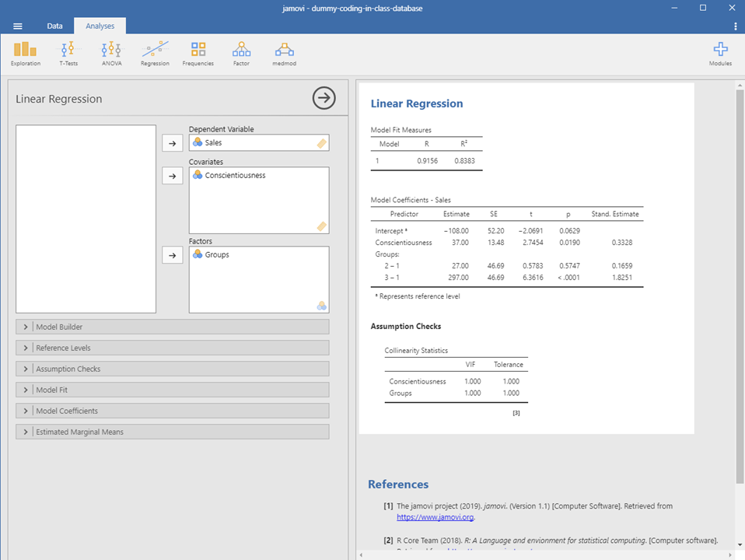Image resolution: width=745 pixels, height=560 pixels.
Task: Open the jamovi.org reference link
Action: [435, 516]
